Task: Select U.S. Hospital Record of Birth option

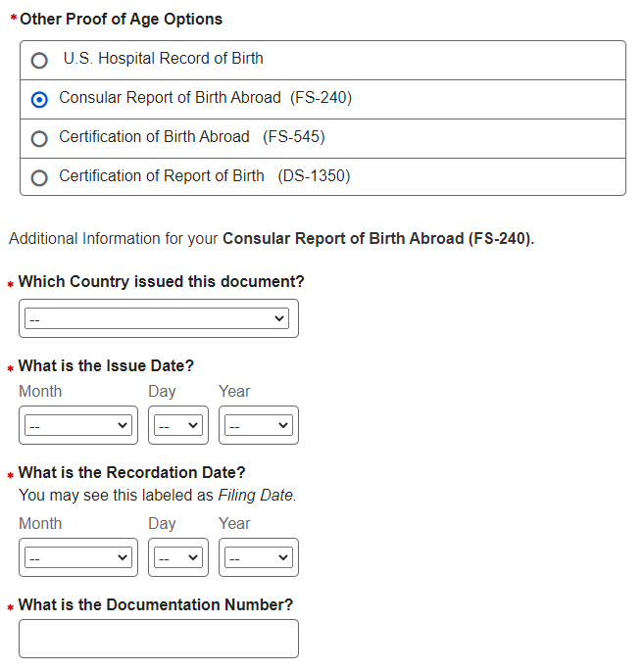Action: coord(39,60)
